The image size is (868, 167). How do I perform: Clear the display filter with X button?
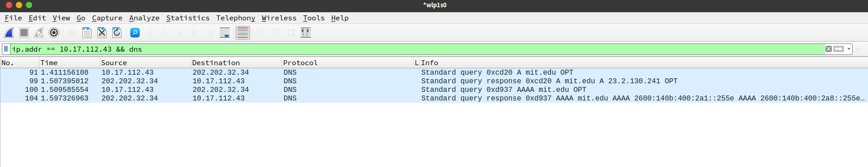[x=829, y=49]
